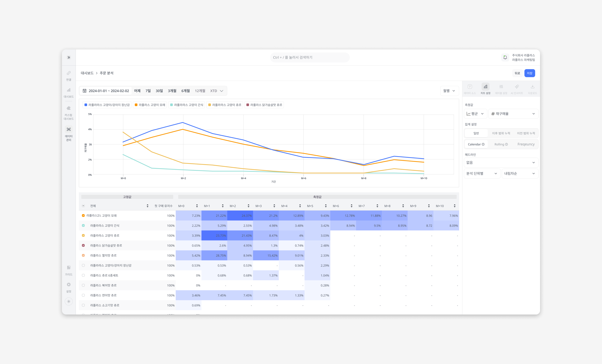Viewport: 602px width, 364px height.
Task: Select the 30일 date range shortcut
Action: click(x=159, y=91)
